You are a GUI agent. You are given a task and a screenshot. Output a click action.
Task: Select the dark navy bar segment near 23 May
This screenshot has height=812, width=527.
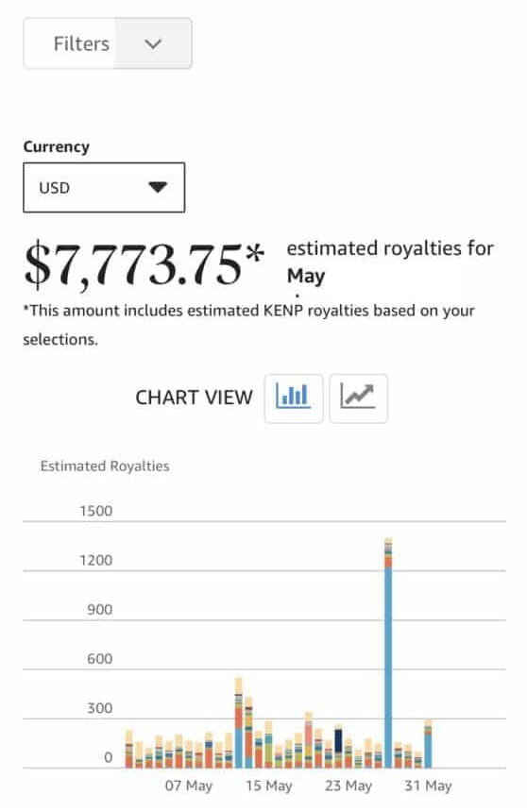point(338,740)
